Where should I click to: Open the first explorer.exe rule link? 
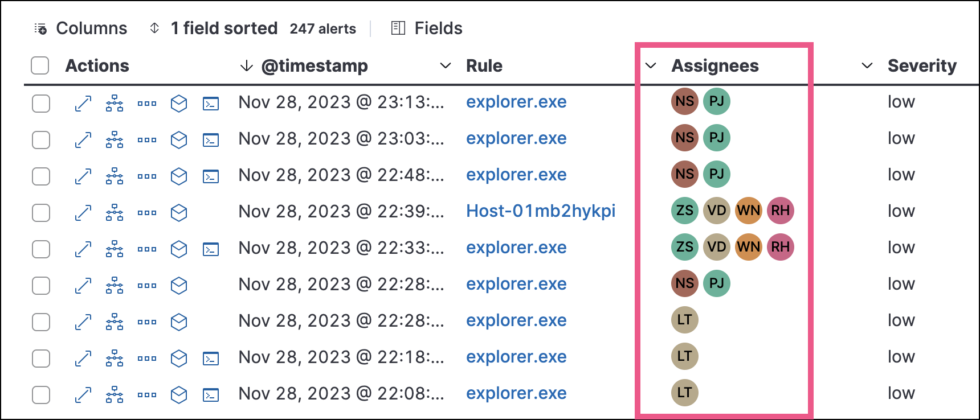[516, 102]
